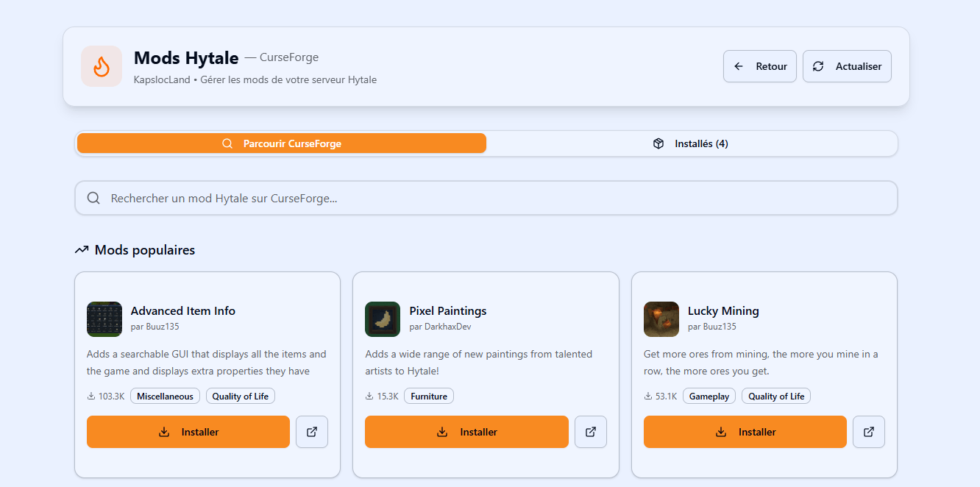Click the 53.1K download count
This screenshot has height=487, width=980.
click(x=661, y=397)
